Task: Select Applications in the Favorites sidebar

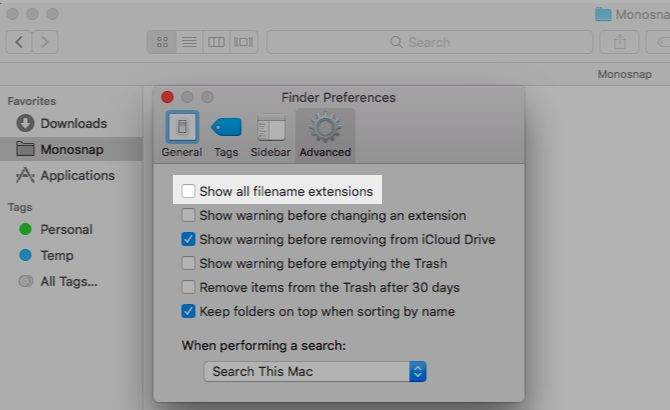Action: (77, 175)
